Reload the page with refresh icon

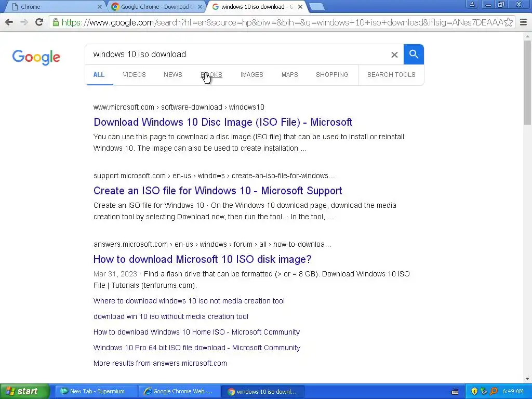pos(39,22)
